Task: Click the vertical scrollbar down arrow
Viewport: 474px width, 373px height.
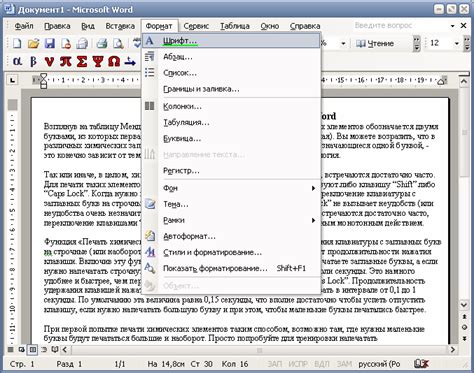Action: 464,304
